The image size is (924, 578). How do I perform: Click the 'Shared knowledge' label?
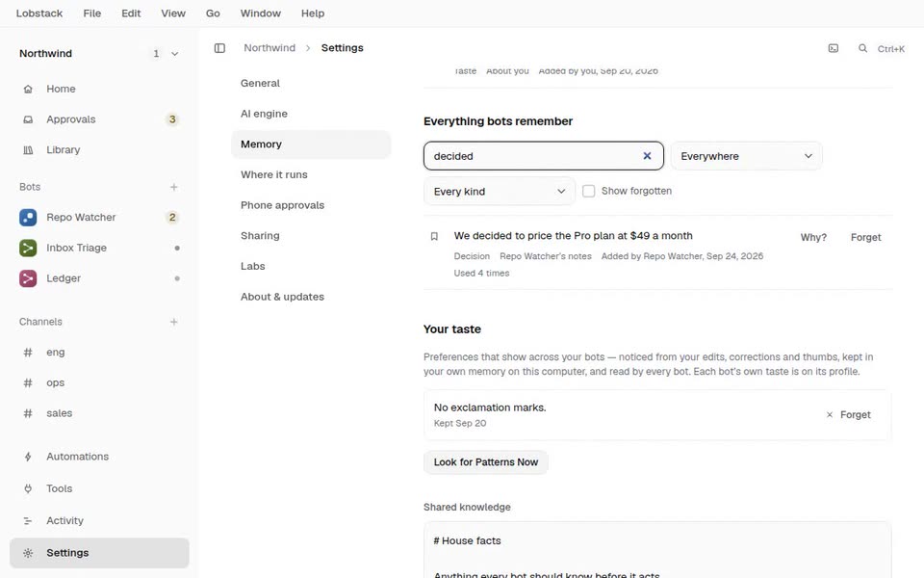(467, 508)
